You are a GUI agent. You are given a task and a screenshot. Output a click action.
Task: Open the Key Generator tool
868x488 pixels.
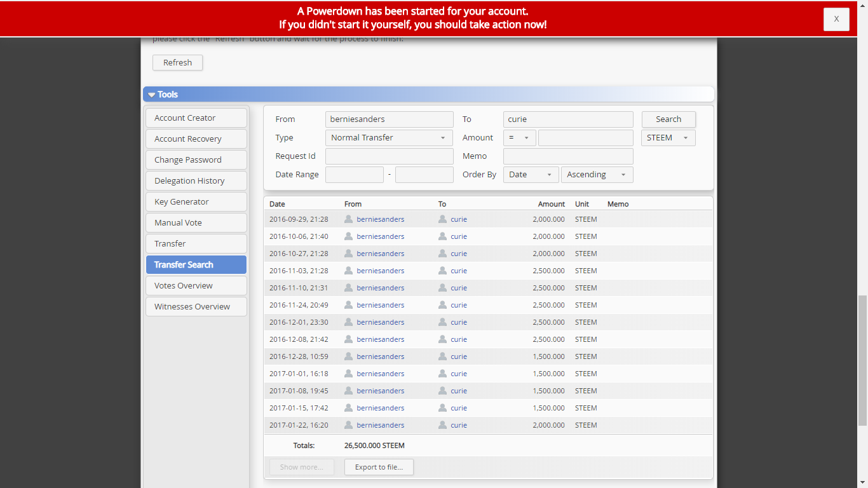pos(196,201)
